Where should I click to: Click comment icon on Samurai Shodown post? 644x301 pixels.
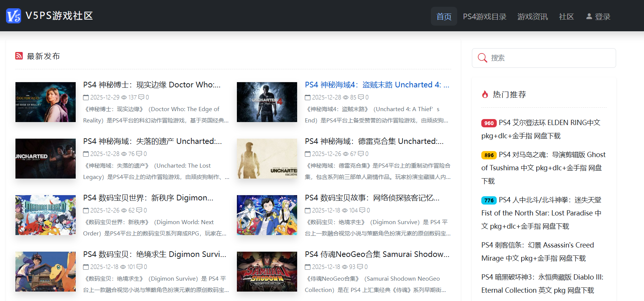tap(360, 267)
